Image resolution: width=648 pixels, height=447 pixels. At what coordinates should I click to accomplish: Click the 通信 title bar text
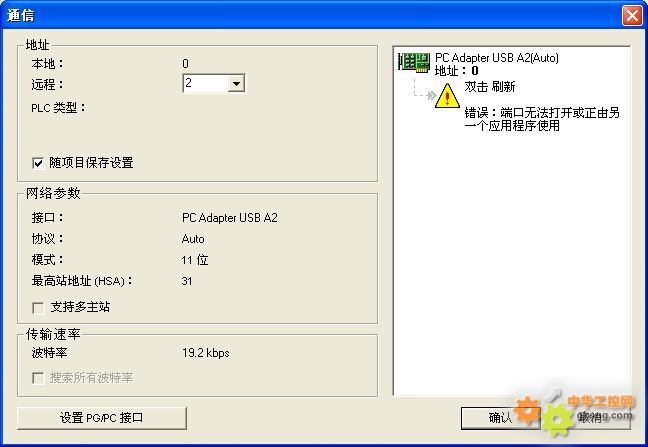pos(21,15)
